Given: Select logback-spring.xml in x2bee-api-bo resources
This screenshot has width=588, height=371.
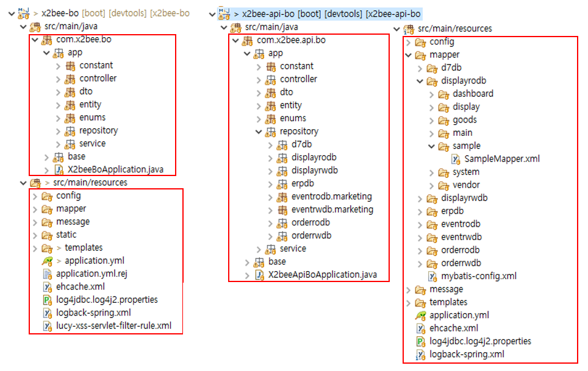Looking at the screenshot, I should (x=467, y=354).
